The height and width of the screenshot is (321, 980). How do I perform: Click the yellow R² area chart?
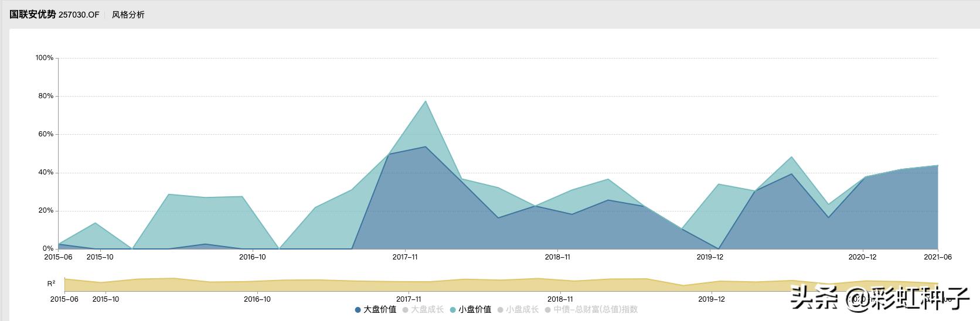tap(501, 285)
